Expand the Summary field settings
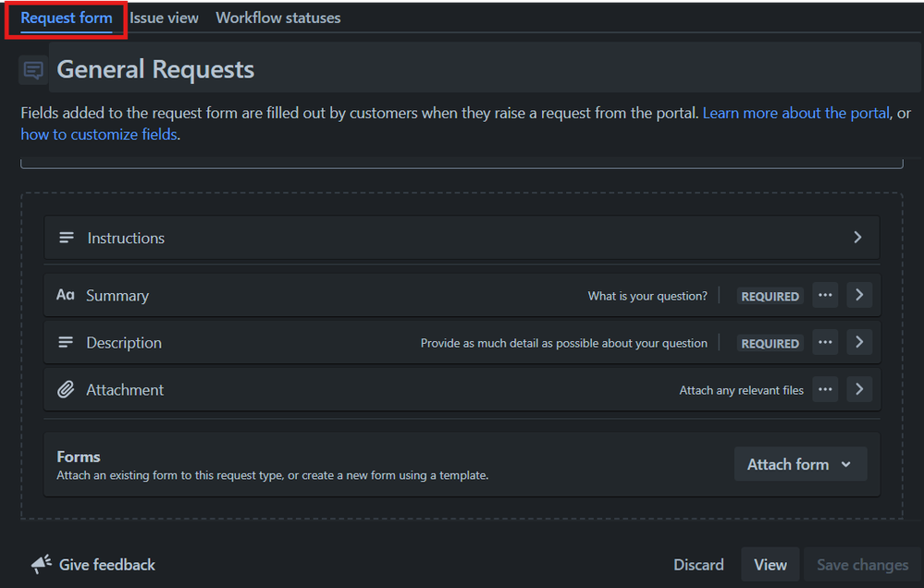 (x=859, y=295)
